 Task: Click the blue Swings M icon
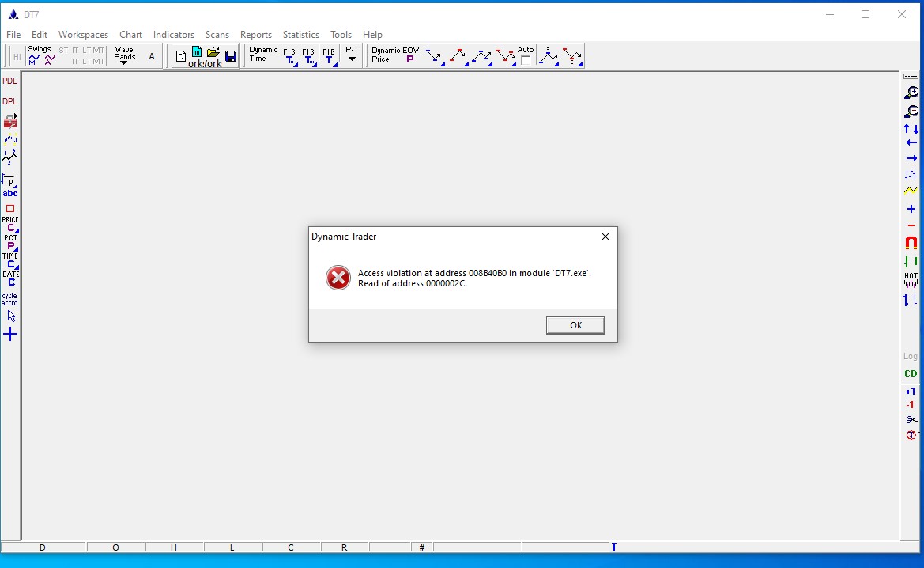pyautogui.click(x=34, y=59)
